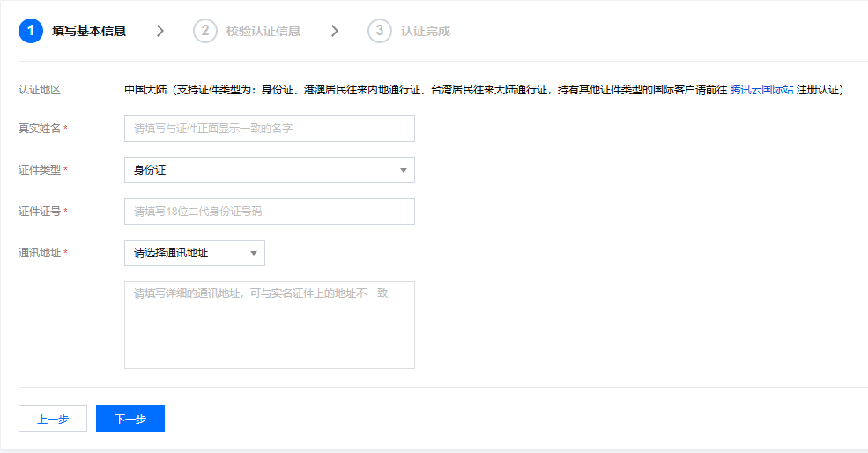This screenshot has width=868, height=453.
Task: Click the 下一步 button
Action: pyautogui.click(x=130, y=419)
